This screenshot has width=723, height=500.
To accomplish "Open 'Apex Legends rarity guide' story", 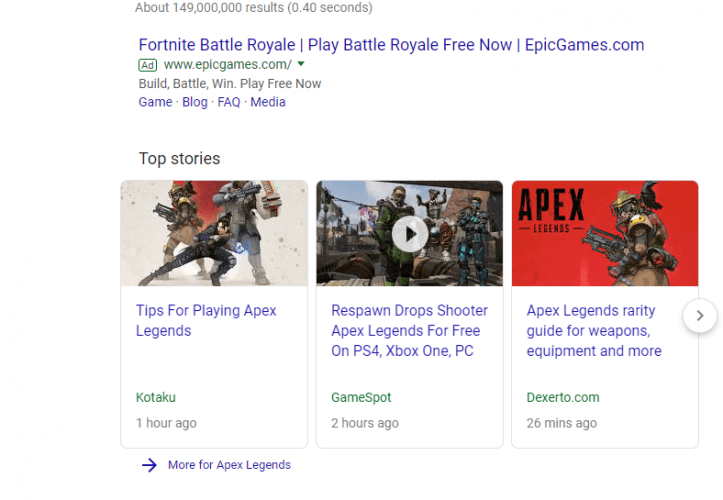I will (x=594, y=331).
